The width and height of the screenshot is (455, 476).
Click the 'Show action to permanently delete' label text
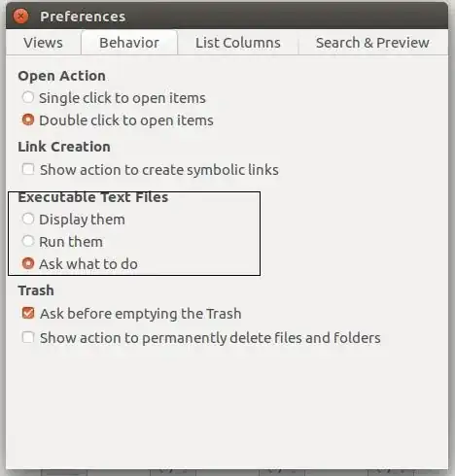(210, 338)
